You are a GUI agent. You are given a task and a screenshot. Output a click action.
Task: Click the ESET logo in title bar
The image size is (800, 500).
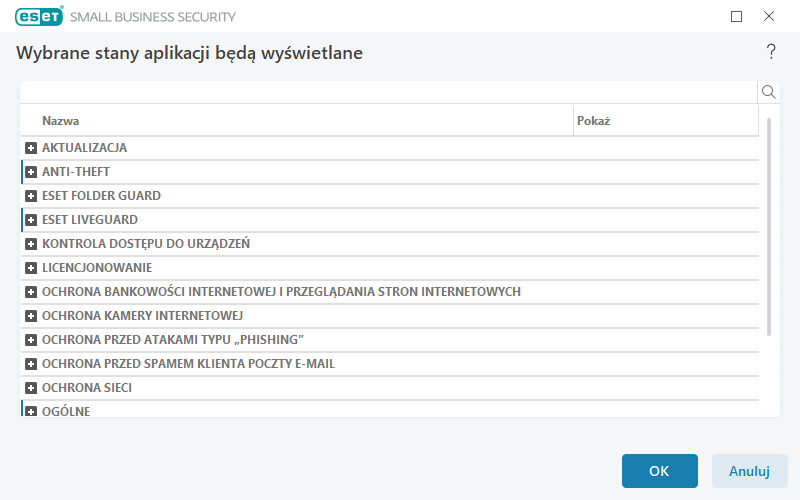[x=38, y=16]
